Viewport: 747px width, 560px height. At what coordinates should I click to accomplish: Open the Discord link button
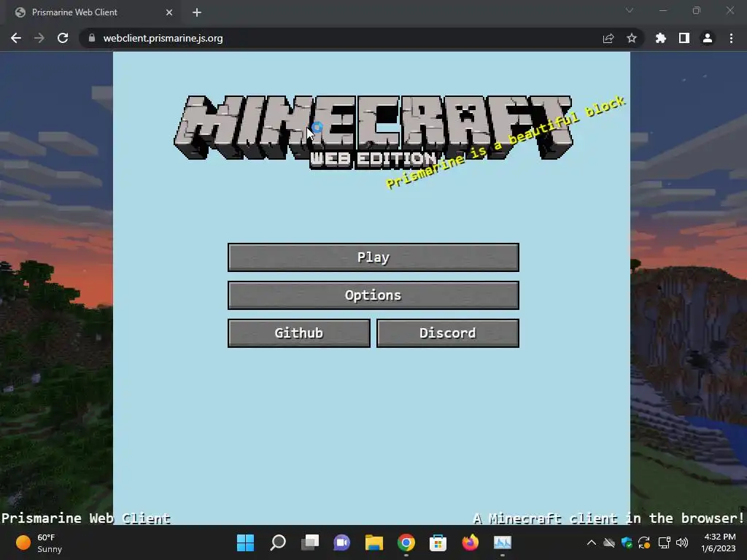(447, 333)
